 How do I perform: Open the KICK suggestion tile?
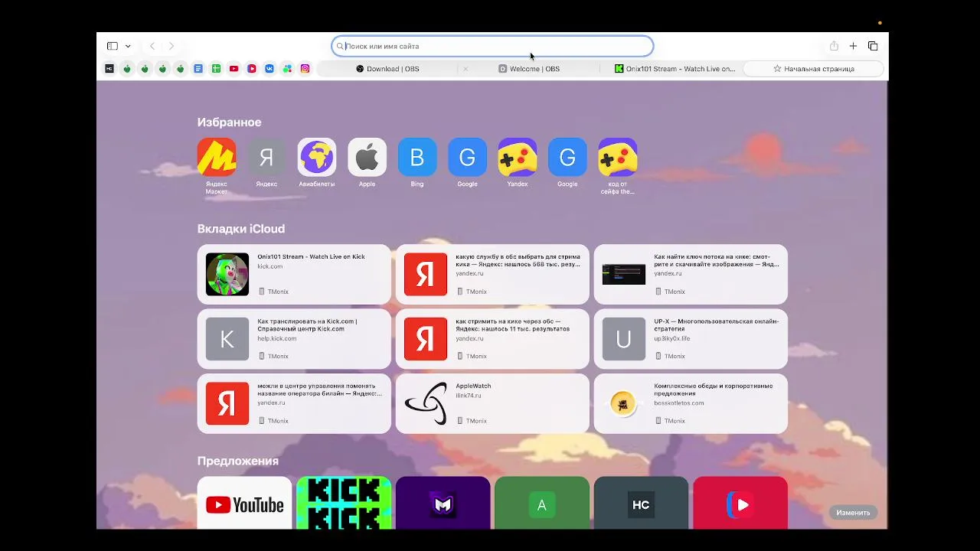tap(344, 503)
